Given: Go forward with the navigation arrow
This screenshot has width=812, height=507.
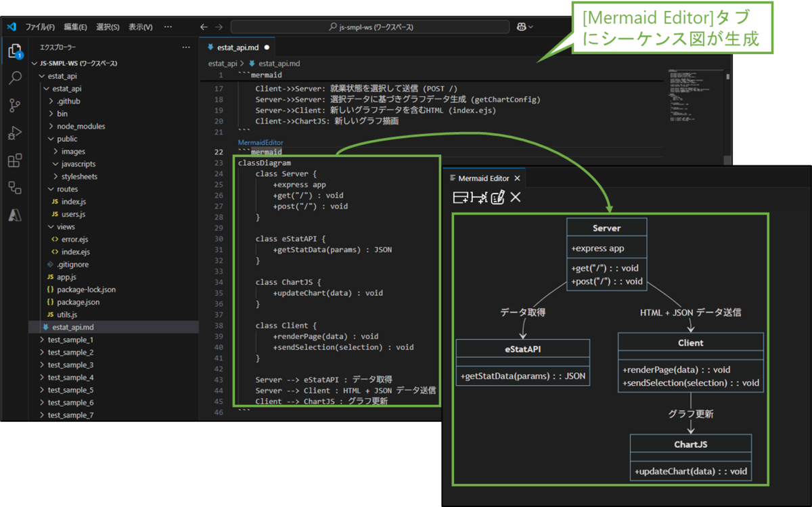Looking at the screenshot, I should (219, 27).
